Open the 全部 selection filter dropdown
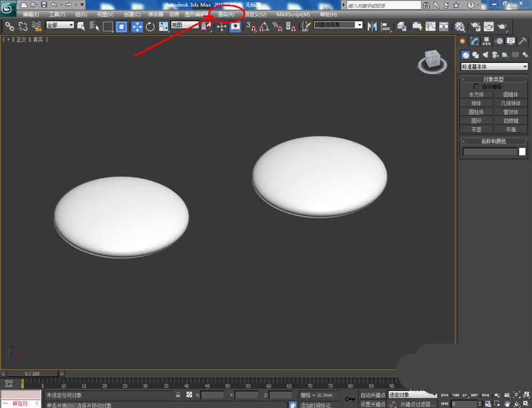The image size is (532, 408). (x=60, y=25)
